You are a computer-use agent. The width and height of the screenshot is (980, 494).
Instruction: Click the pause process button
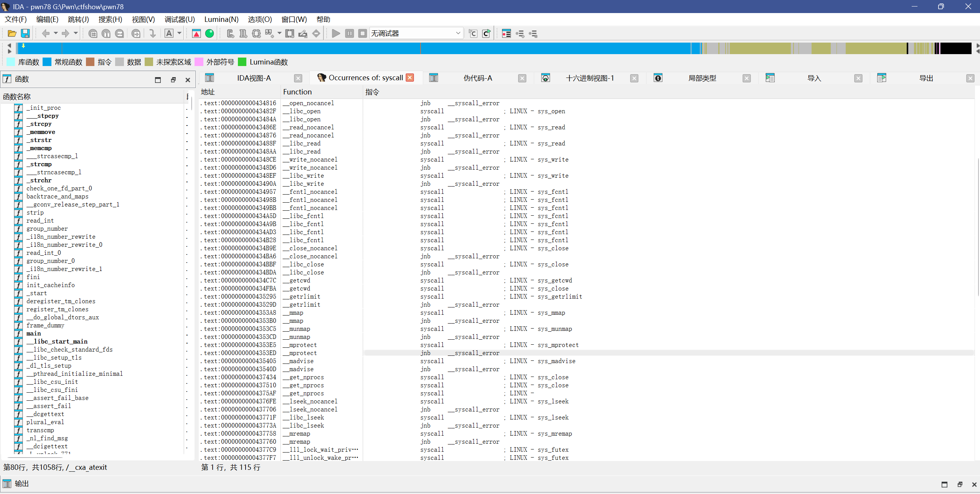pos(349,34)
